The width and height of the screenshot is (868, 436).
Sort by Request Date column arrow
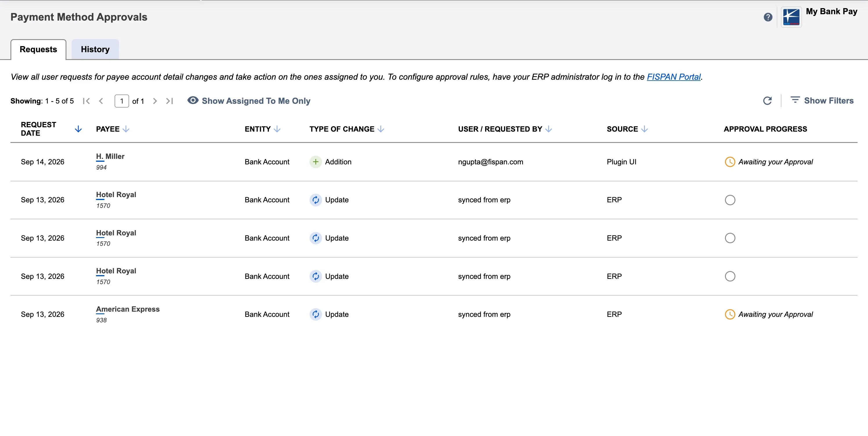point(78,129)
